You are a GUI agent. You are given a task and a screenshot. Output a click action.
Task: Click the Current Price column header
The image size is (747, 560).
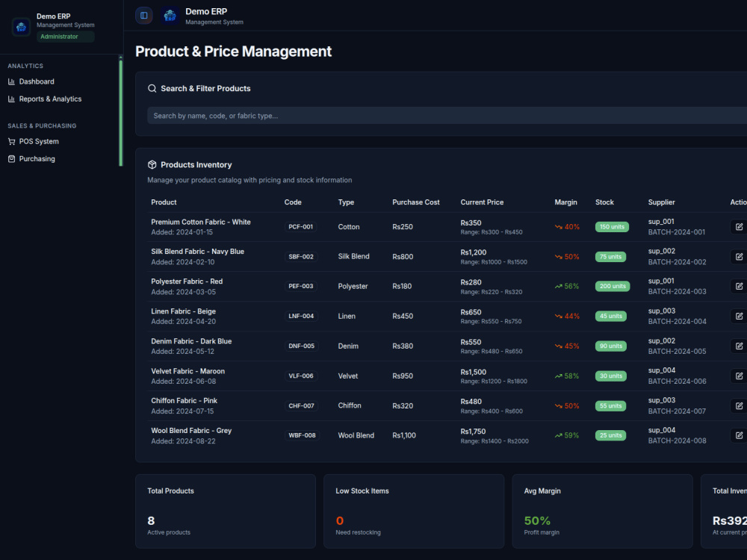(x=482, y=202)
